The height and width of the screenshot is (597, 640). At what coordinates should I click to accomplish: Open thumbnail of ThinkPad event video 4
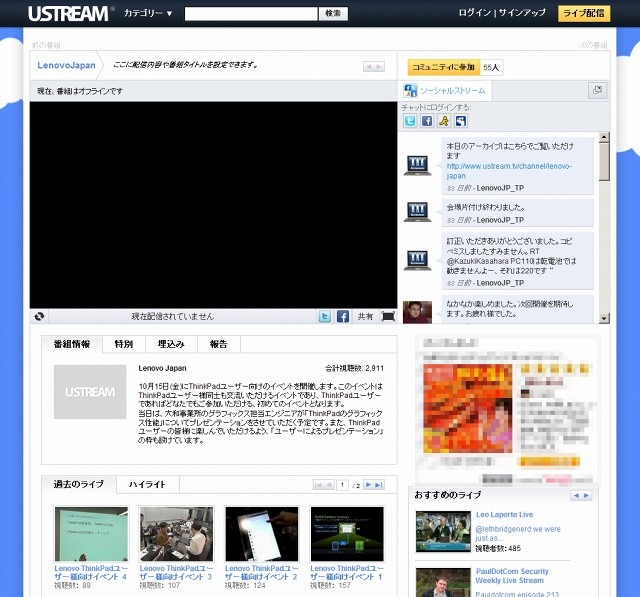[x=91, y=534]
